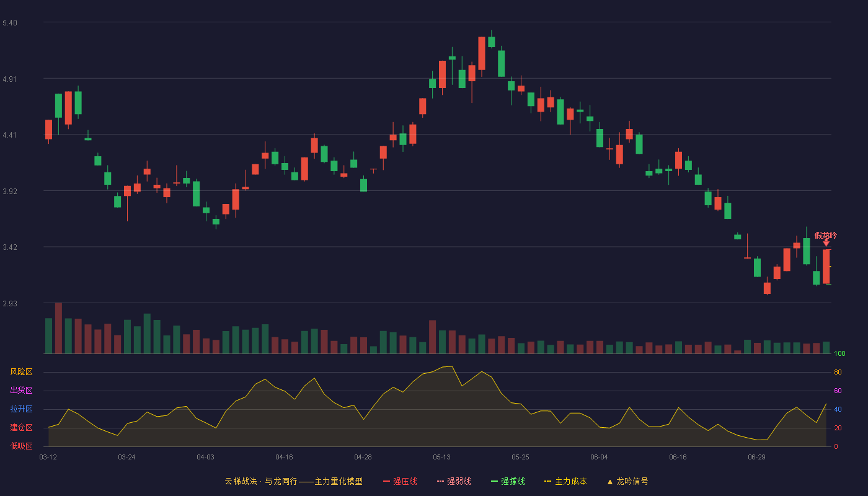Click the 03-24 date label

tap(126, 457)
